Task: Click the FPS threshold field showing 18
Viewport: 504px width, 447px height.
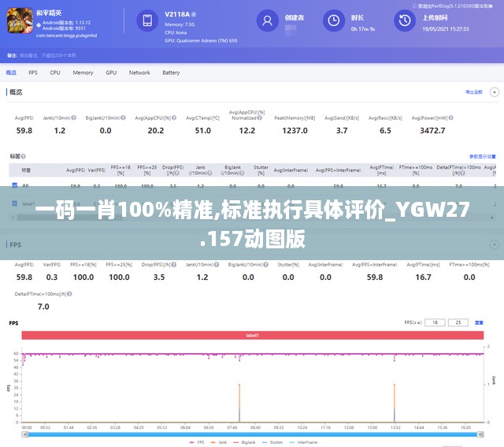Action: (x=435, y=322)
